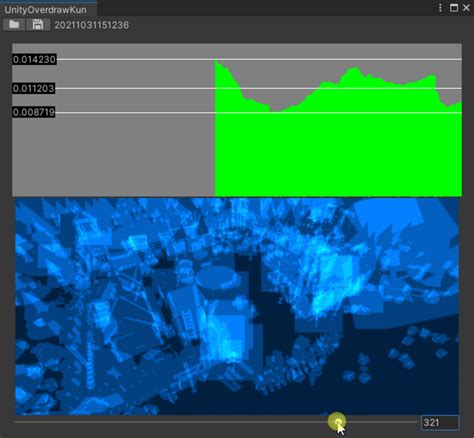
Task: Open a file with the folder icon
Action: (x=14, y=25)
